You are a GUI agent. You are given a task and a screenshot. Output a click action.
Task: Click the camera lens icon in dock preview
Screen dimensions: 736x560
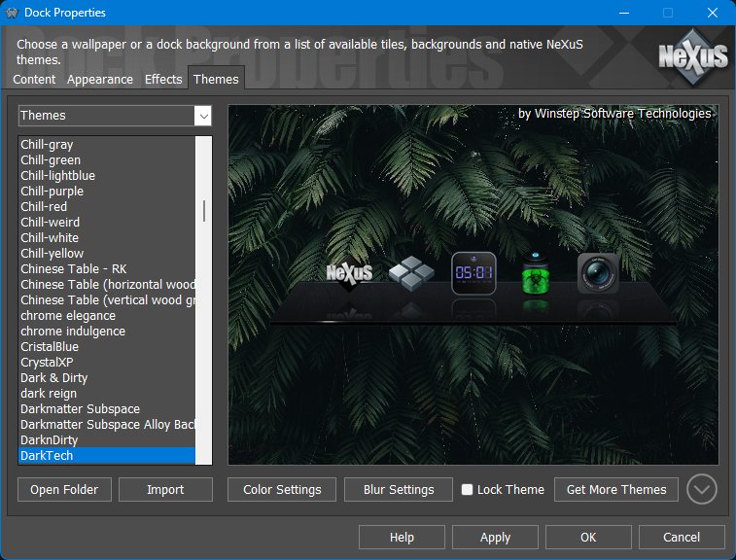[x=598, y=273]
